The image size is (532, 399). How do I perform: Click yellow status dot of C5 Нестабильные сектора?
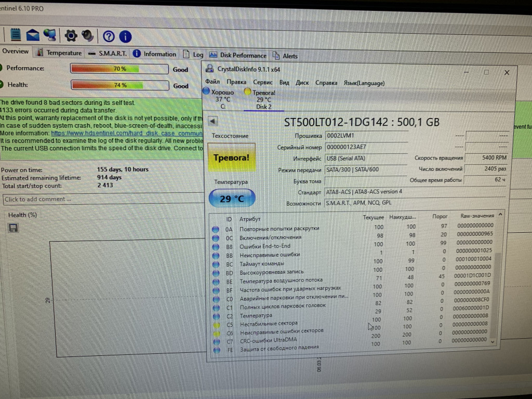[216, 325]
